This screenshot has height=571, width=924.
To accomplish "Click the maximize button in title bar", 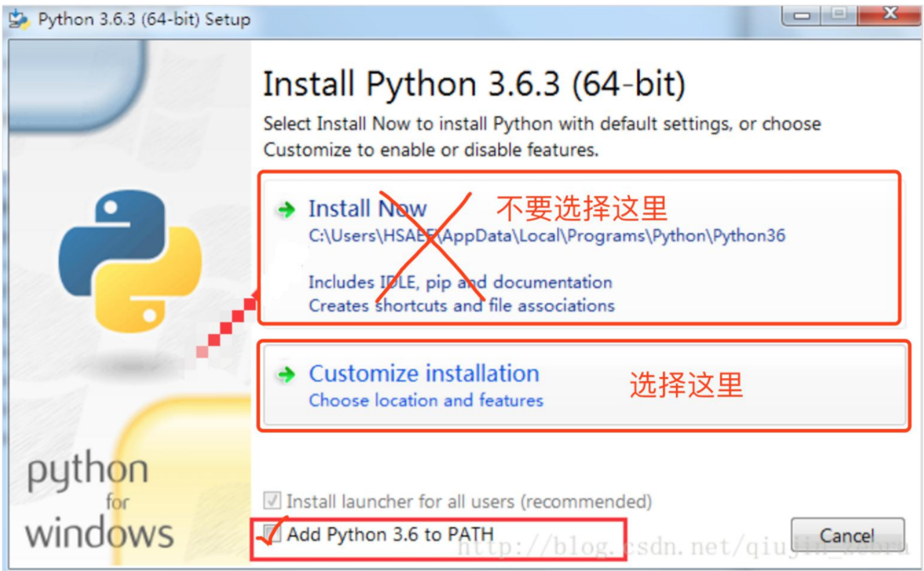I will tap(840, 14).
